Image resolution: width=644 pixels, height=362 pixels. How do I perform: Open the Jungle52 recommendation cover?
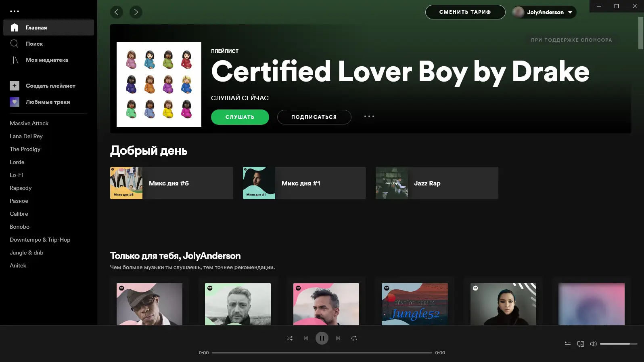point(415,304)
